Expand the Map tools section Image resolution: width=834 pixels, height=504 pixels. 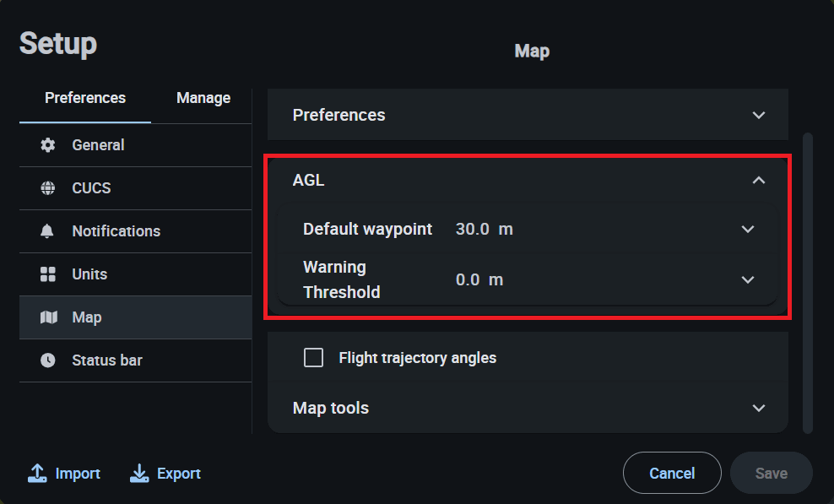tap(758, 408)
